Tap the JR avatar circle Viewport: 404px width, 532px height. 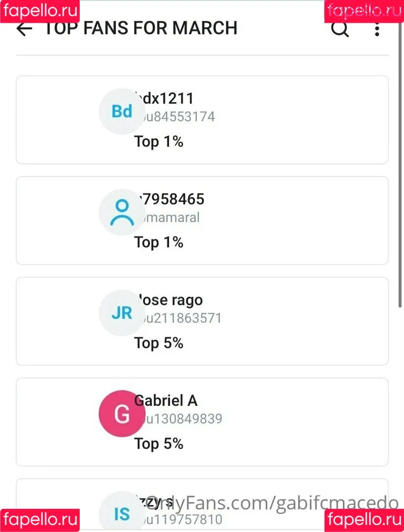(122, 313)
